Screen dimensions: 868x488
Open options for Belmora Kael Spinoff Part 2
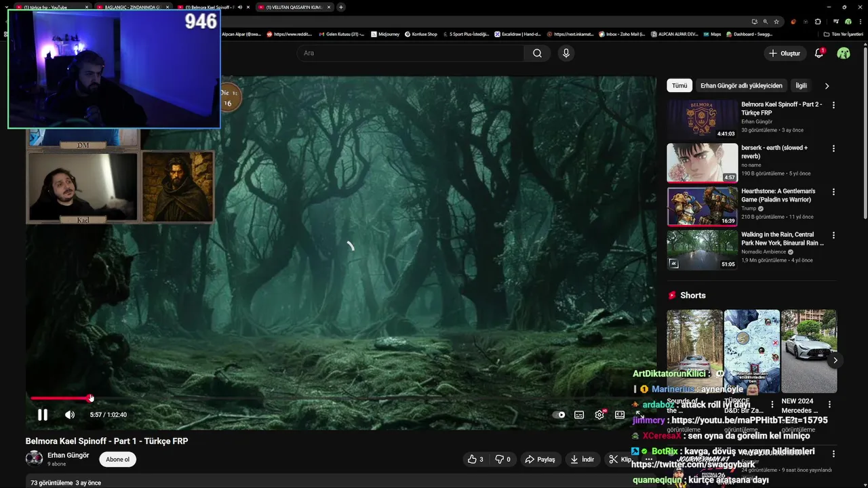833,105
